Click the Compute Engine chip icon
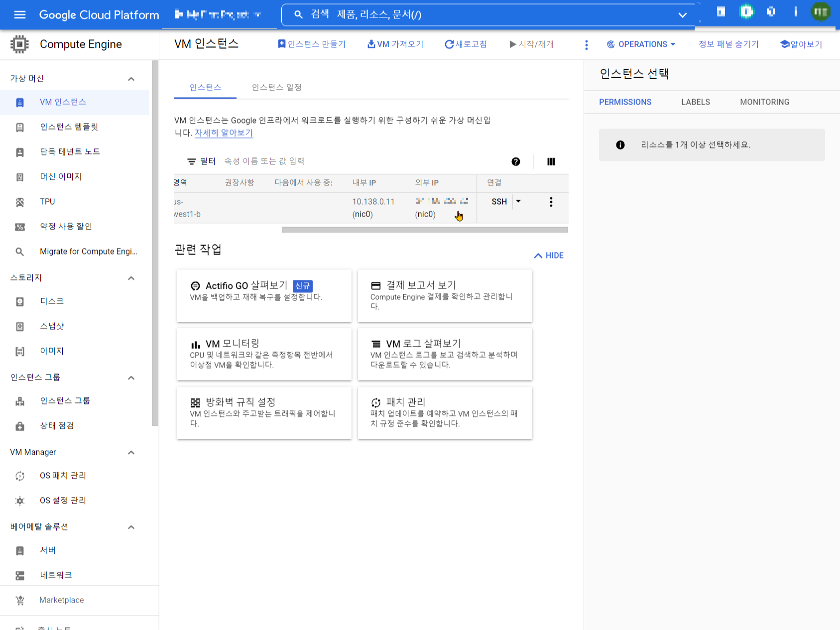 pos(19,44)
